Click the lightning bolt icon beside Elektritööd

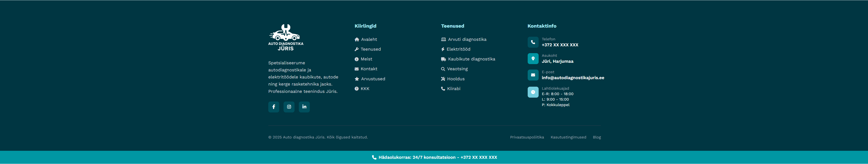coord(443,49)
